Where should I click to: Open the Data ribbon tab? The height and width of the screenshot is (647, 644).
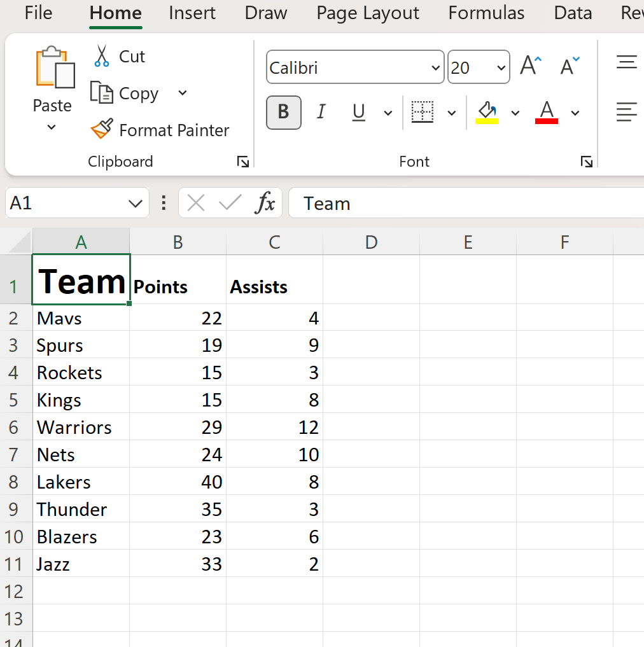[x=571, y=13]
